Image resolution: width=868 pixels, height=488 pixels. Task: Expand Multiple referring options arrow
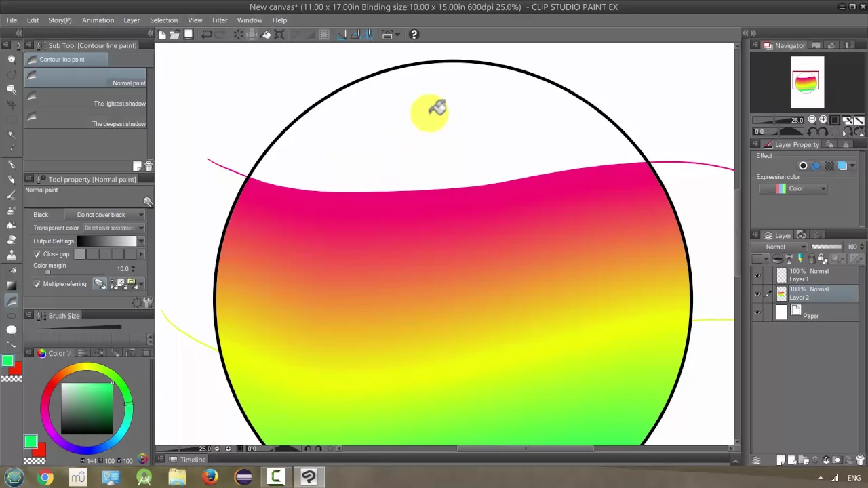(x=141, y=284)
